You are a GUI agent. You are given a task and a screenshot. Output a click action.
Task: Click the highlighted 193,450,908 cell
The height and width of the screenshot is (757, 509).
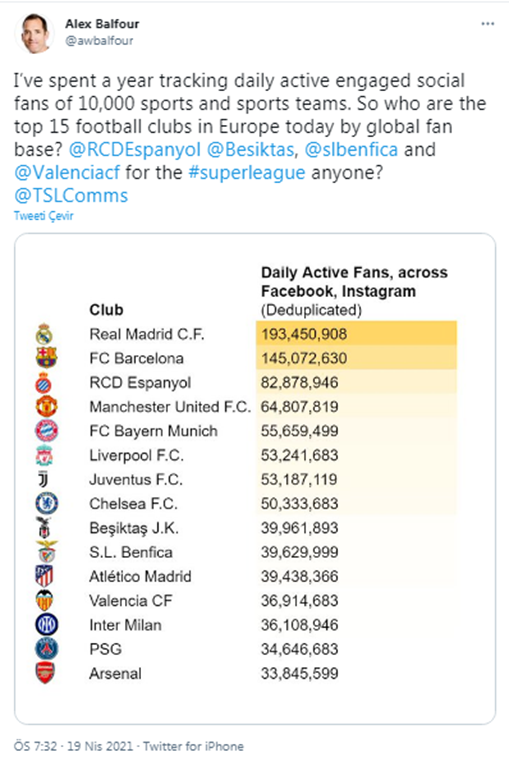(356, 334)
